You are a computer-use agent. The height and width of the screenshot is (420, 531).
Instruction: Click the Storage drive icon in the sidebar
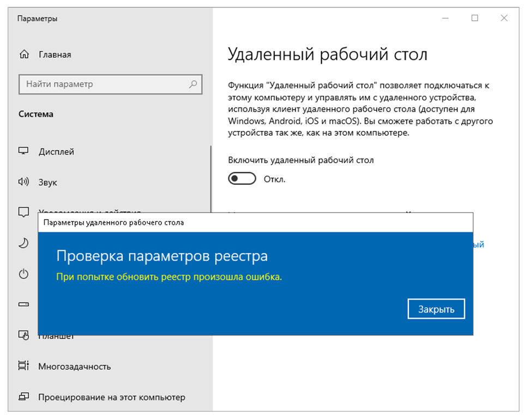coord(23,304)
